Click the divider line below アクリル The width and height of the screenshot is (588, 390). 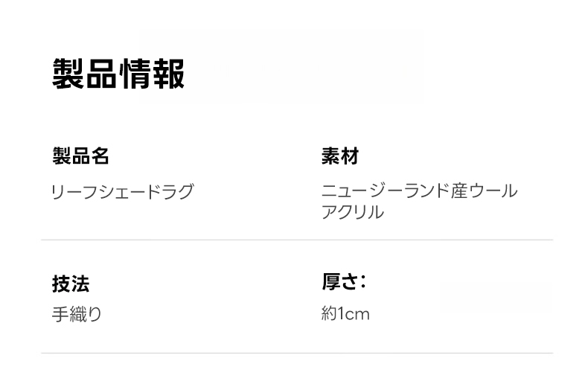click(x=297, y=240)
